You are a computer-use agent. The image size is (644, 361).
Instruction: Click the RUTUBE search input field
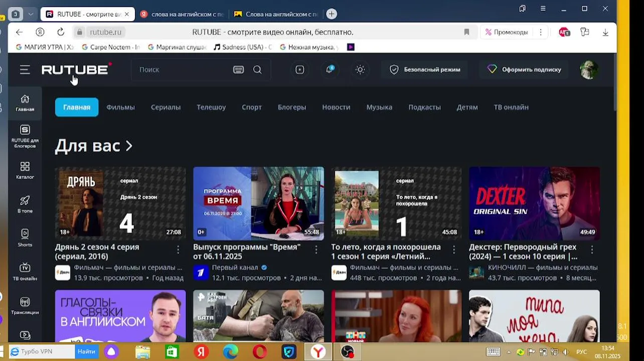point(183,70)
